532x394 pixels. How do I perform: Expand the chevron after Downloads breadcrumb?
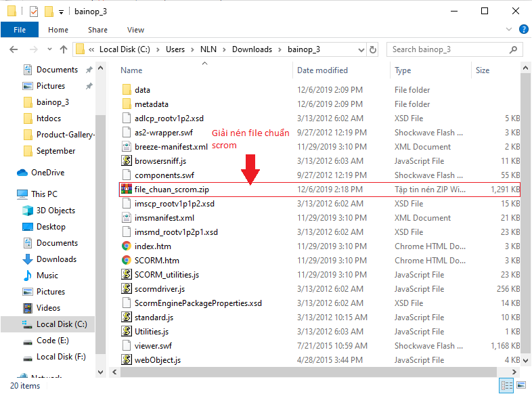coord(280,50)
